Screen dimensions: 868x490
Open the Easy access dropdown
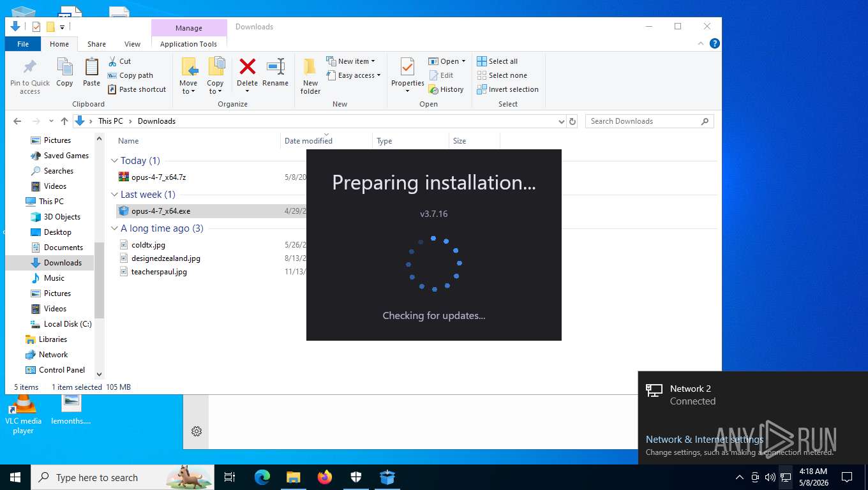[x=353, y=75]
